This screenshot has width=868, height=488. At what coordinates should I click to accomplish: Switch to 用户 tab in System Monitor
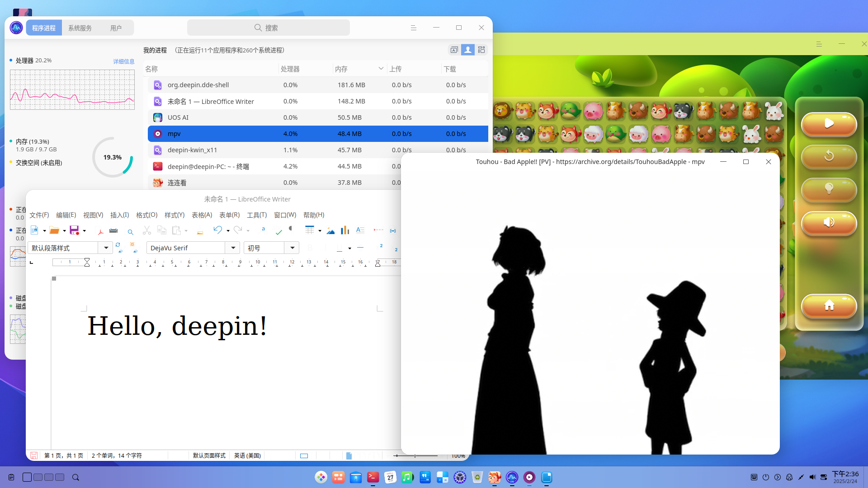coord(116,28)
